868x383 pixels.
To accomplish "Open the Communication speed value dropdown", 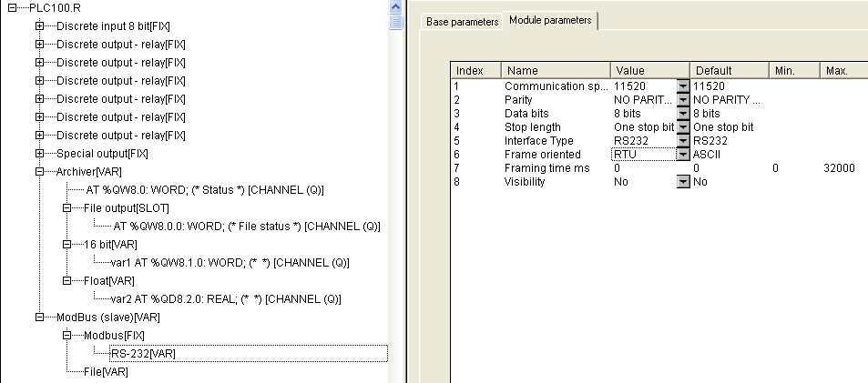I will [682, 86].
